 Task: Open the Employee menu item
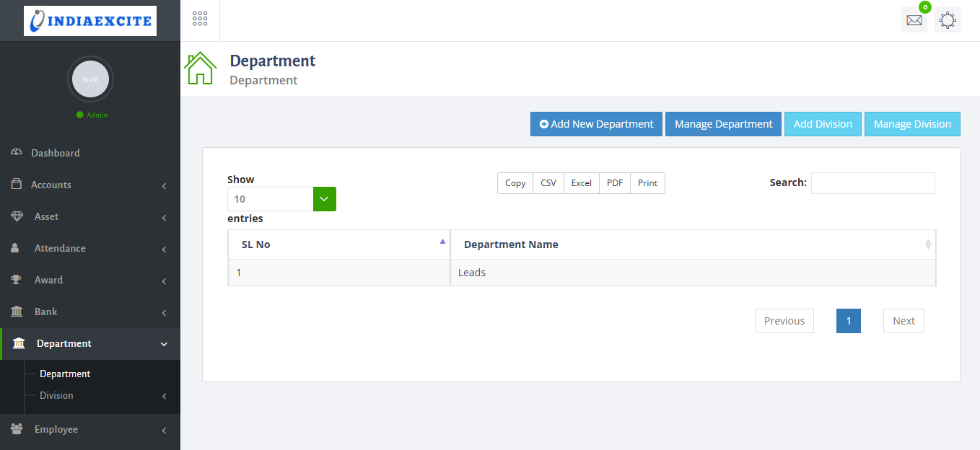point(56,429)
